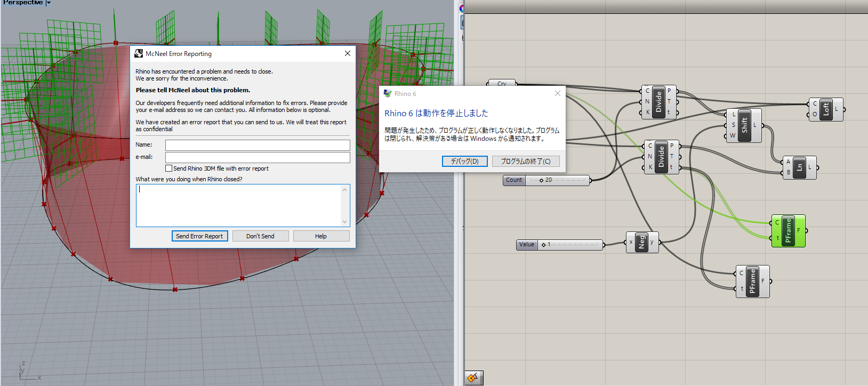Click description box scroll up arrow
Viewport: 868px width, 386px height.
(x=344, y=190)
